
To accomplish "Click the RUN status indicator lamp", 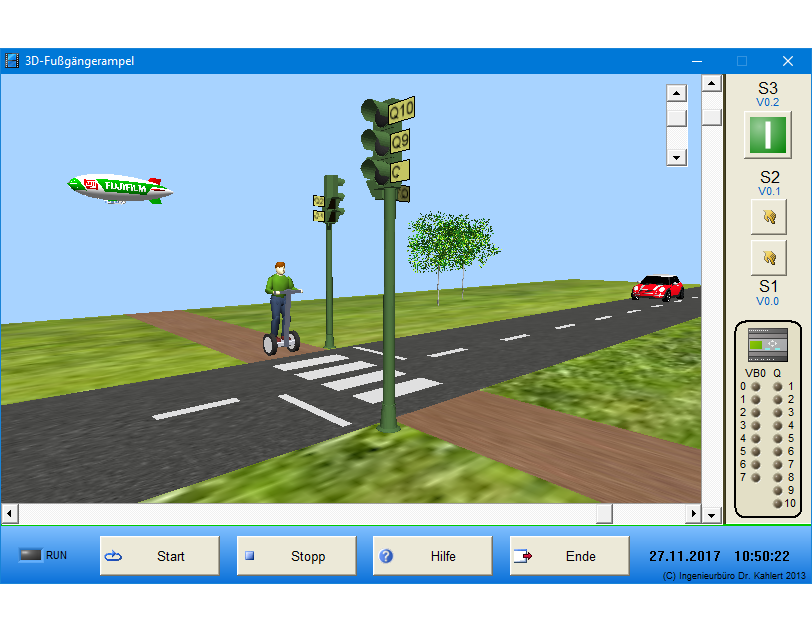I will pos(30,555).
